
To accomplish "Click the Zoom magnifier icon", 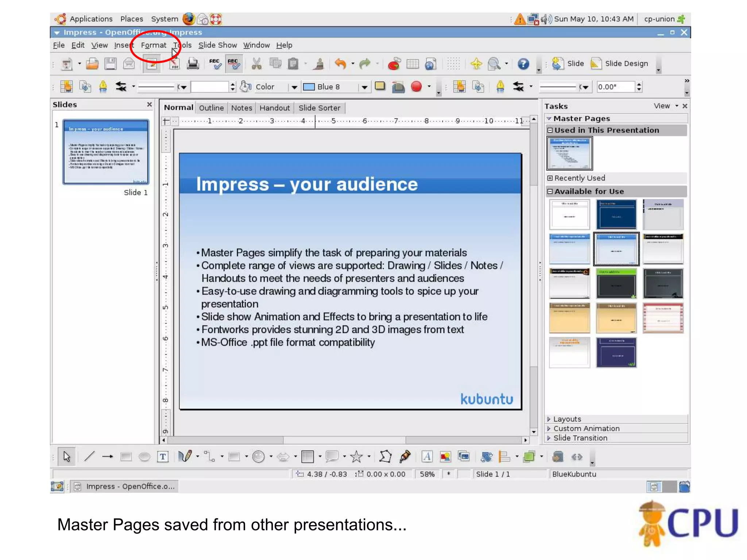I will 494,64.
